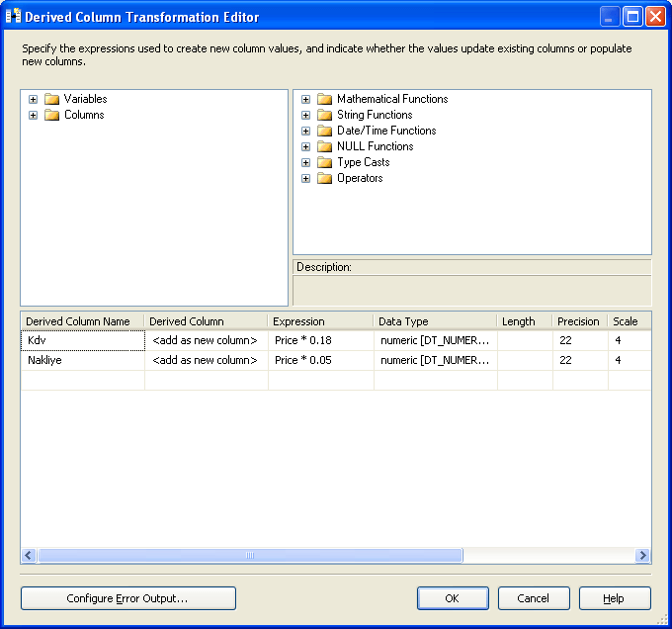The height and width of the screenshot is (629, 672).
Task: Confirm with the OK button
Action: (x=453, y=598)
